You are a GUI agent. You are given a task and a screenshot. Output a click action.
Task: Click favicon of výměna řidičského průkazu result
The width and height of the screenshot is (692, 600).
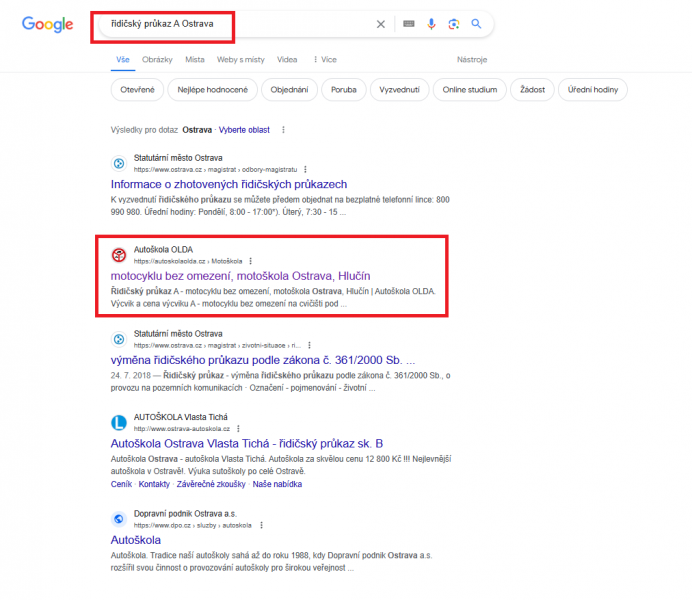pos(119,339)
